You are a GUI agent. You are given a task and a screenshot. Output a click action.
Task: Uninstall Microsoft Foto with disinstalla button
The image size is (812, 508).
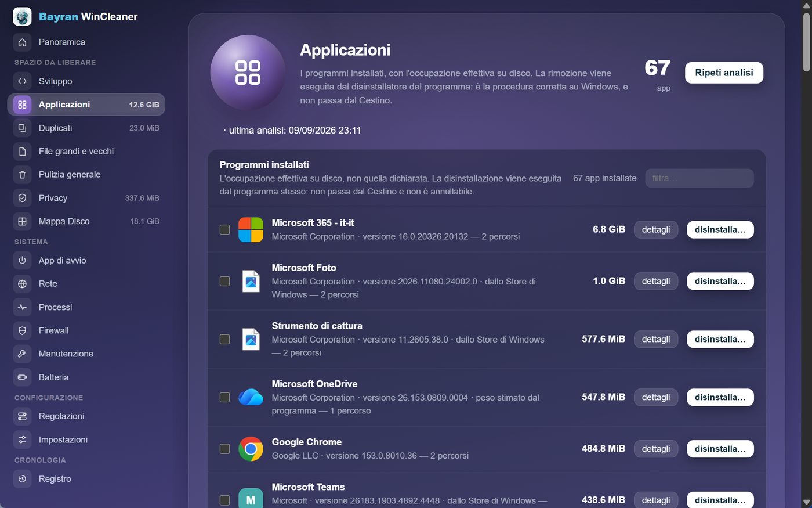pos(720,281)
